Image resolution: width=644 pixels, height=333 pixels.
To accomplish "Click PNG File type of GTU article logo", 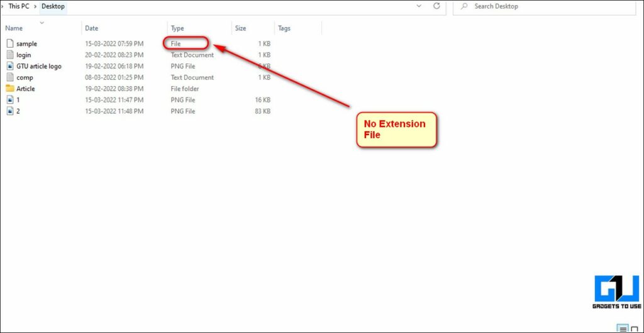I will coord(183,66).
